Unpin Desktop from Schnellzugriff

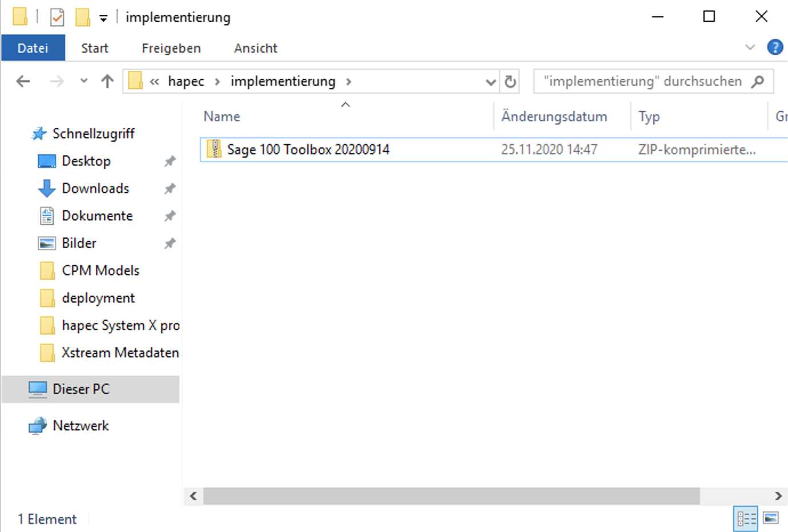[170, 162]
